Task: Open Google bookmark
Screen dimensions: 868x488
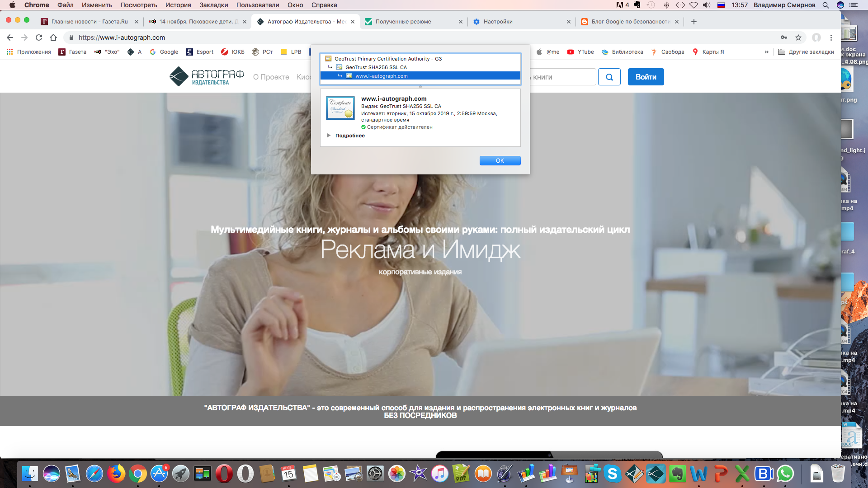Action: coord(164,52)
